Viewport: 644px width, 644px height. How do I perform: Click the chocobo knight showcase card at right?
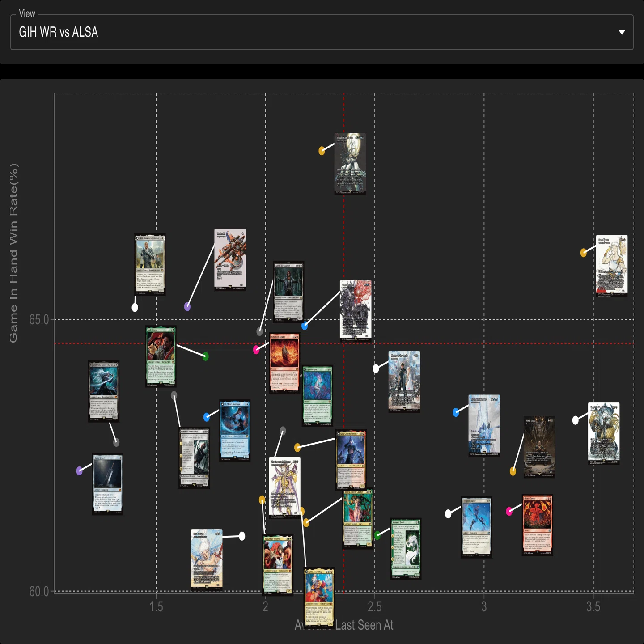click(604, 433)
